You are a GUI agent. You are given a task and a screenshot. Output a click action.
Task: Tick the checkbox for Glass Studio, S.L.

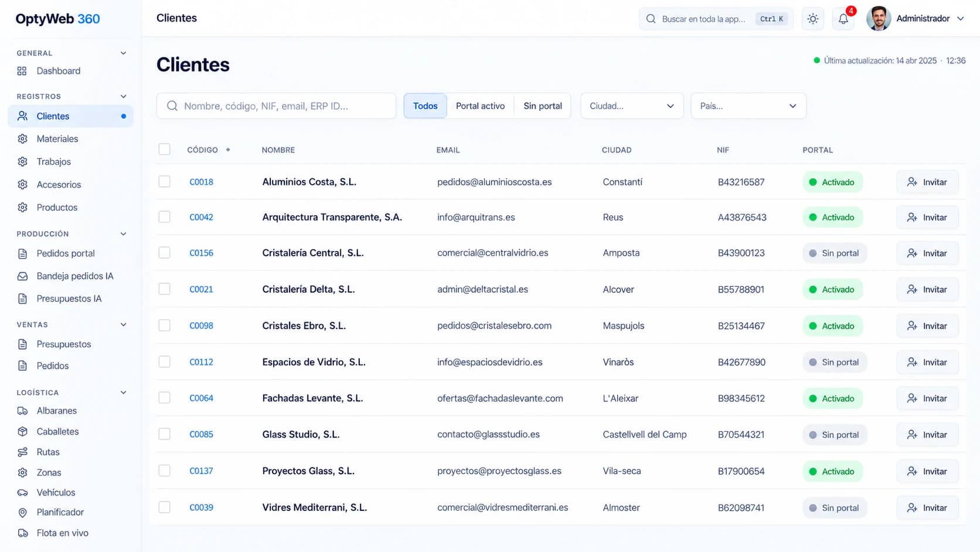[x=164, y=434]
